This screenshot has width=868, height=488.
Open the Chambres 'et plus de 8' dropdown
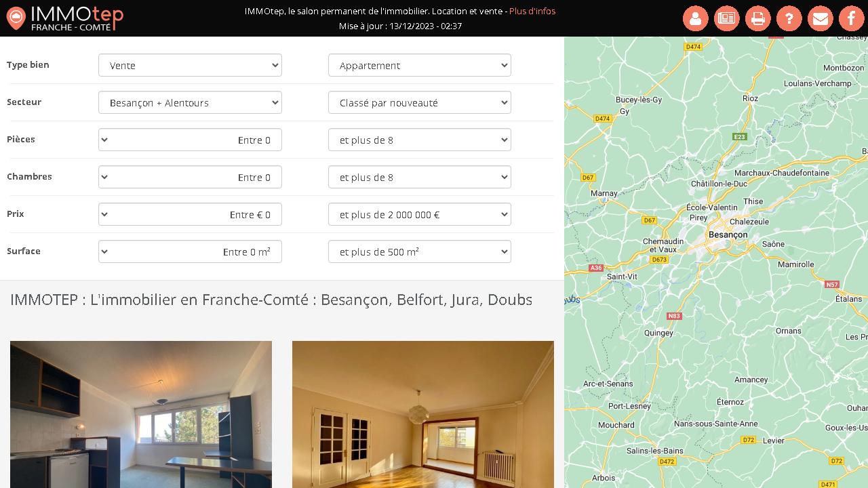point(420,177)
